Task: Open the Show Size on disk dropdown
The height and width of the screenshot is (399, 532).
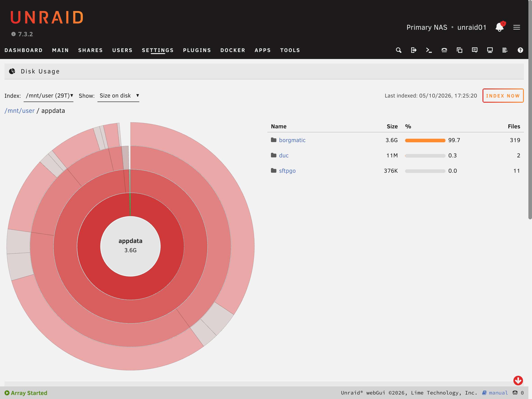Action: [x=118, y=96]
